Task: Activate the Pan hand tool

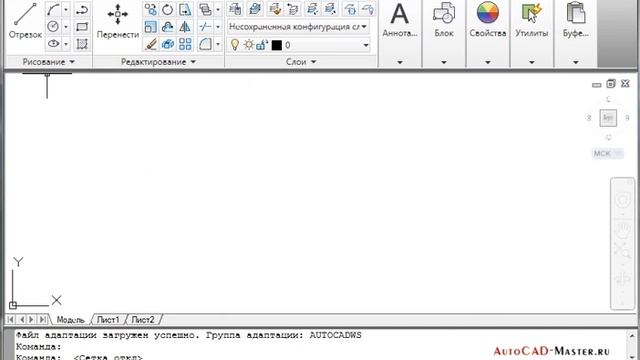Action: pos(622,231)
